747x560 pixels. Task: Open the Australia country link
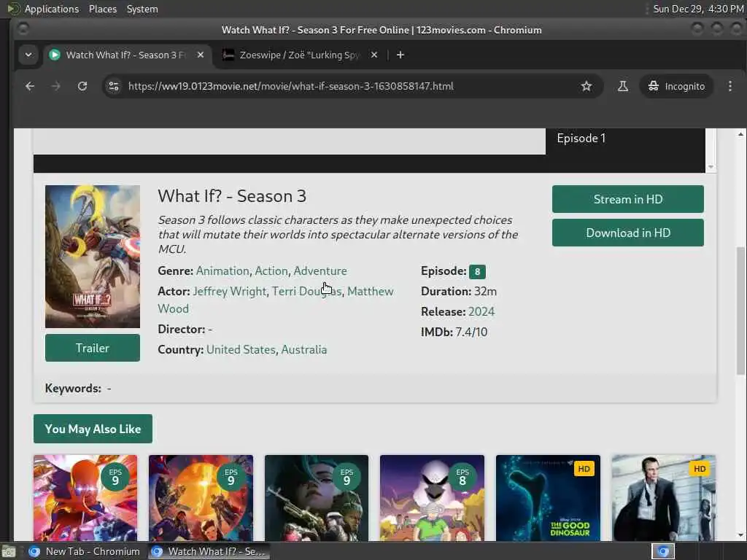pyautogui.click(x=304, y=350)
